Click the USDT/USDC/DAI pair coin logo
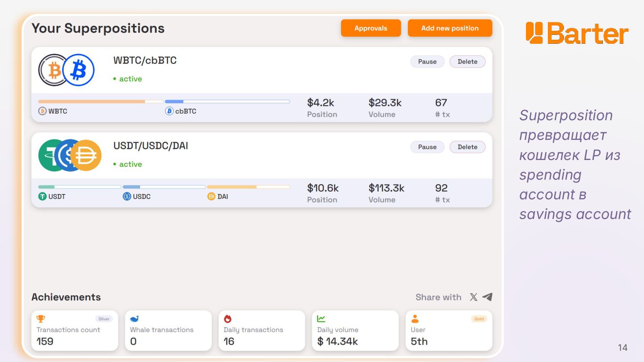644x362 pixels. click(x=70, y=156)
